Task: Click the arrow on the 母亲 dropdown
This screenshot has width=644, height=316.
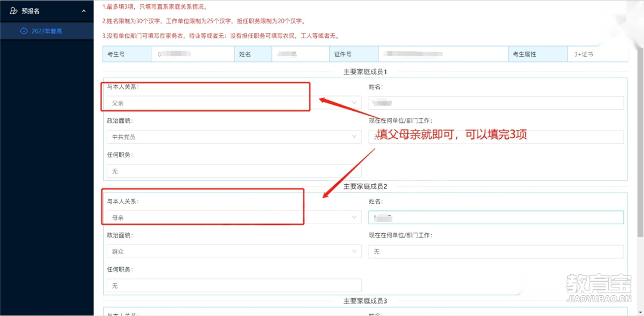Action: [x=354, y=218]
